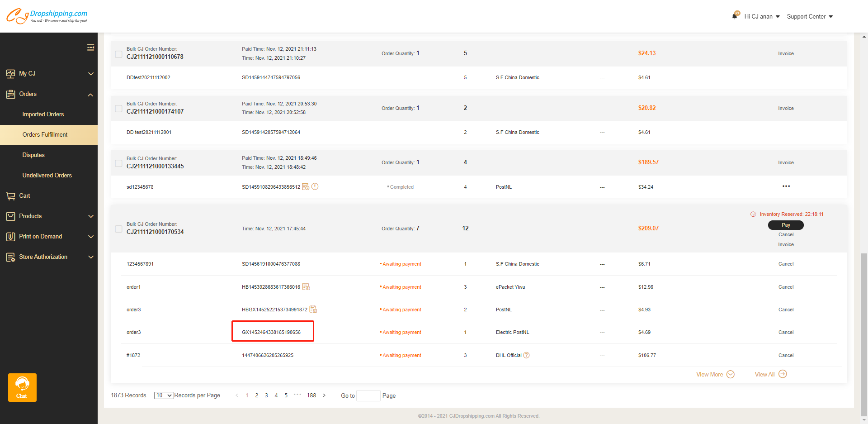Open the Chat support widget

[22, 387]
